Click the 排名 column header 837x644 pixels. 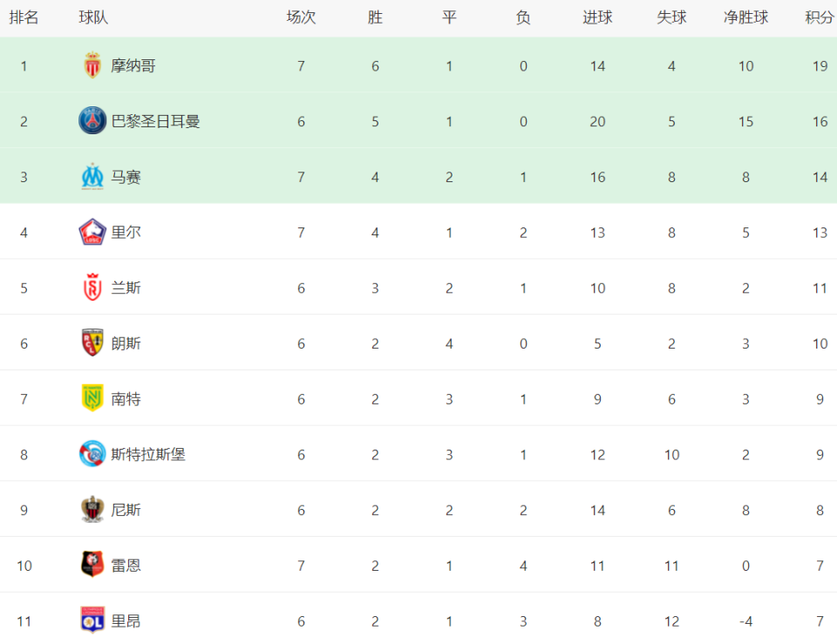point(24,17)
